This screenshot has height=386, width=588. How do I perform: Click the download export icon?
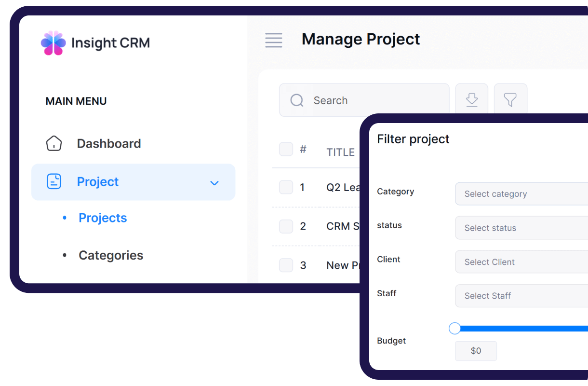[472, 100]
